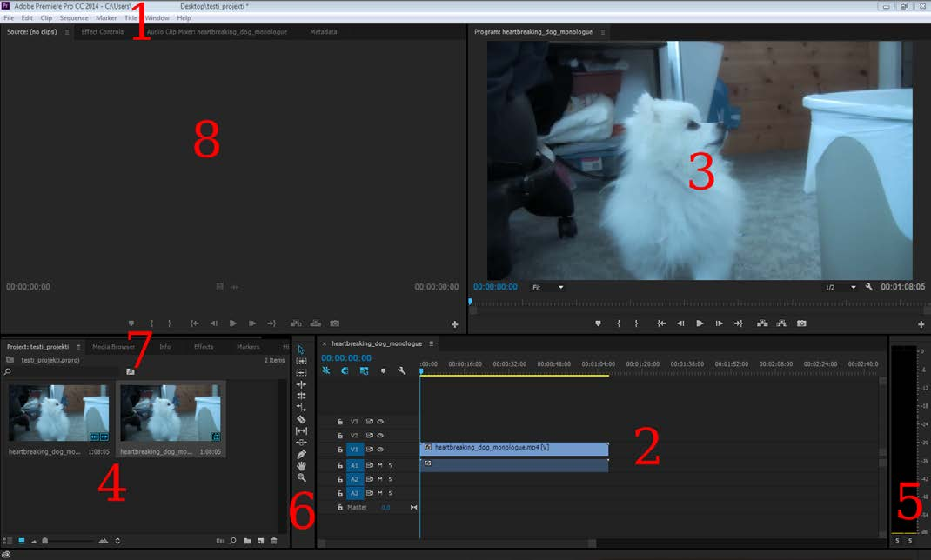Screen dimensions: 931x560
Task: Switch Project panel to List View
Action: tap(8, 541)
